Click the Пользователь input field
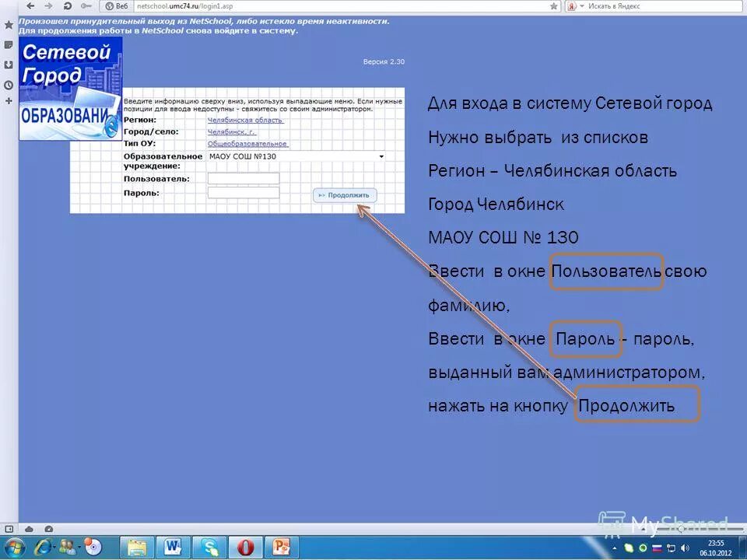 [244, 179]
